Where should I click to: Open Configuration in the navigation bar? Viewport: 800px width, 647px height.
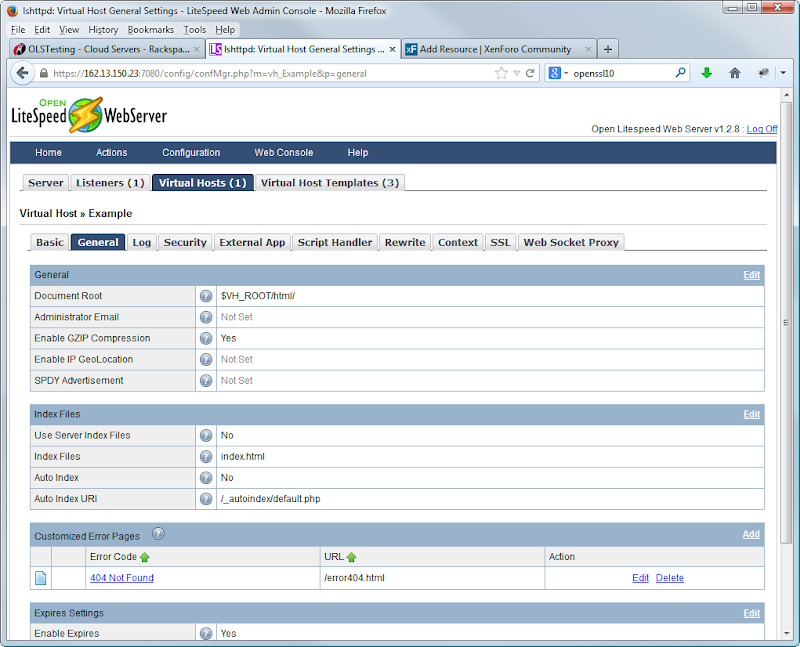tap(191, 153)
